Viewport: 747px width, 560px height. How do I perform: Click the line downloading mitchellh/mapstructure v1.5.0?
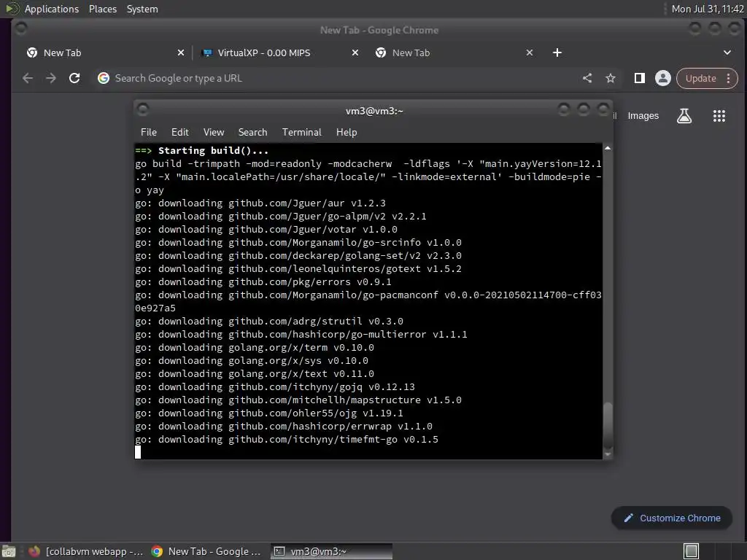[x=298, y=400]
